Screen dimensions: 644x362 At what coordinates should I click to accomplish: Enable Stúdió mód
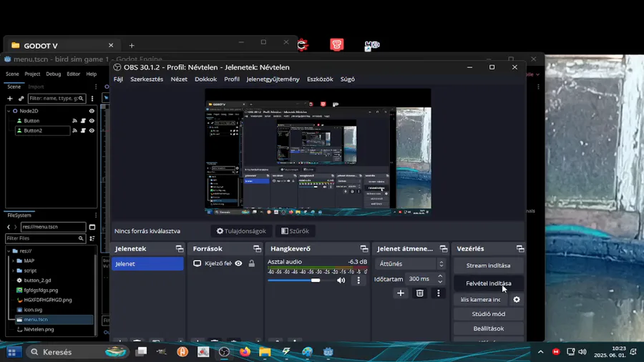pyautogui.click(x=488, y=314)
